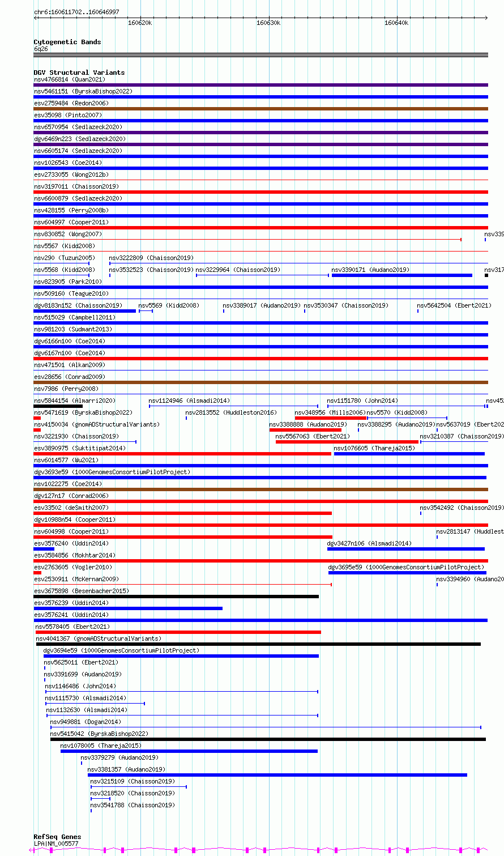
Task: Open variant esv2763605 (Vogler2010)
Action: tap(72, 567)
